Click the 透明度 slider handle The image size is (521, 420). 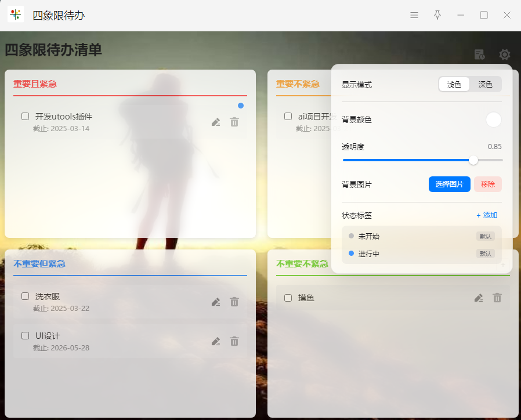coord(473,160)
